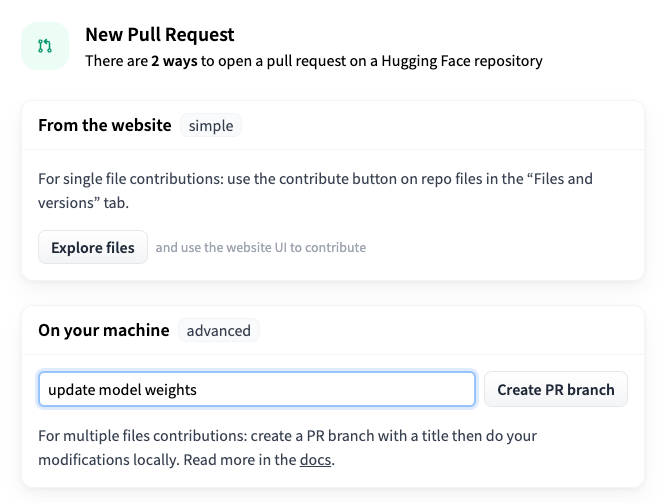
Task: Click the "update model weights" text in the field
Action: (x=123, y=390)
